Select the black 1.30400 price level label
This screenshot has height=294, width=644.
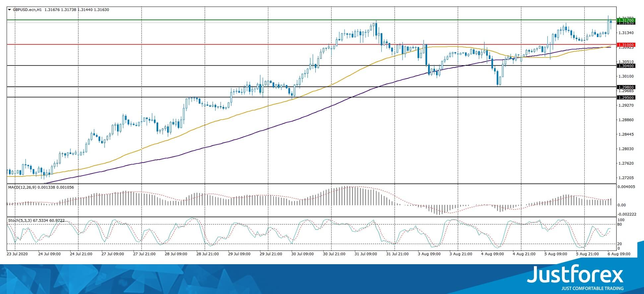click(x=625, y=66)
